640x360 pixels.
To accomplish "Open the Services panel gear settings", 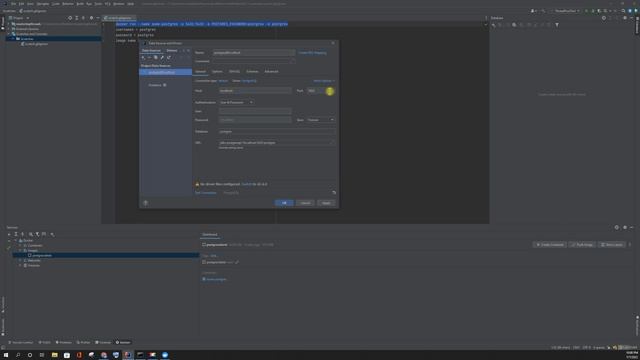I will tap(624, 227).
